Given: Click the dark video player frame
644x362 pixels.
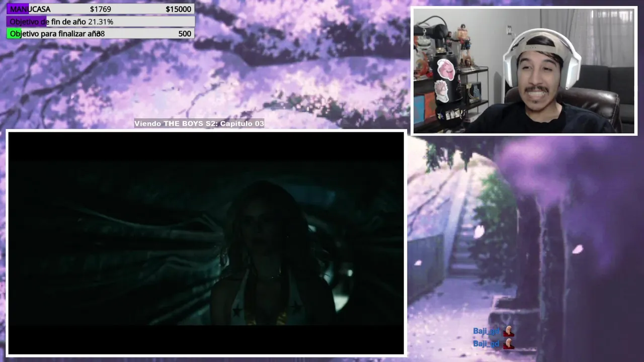Looking at the screenshot, I should 206,243.
